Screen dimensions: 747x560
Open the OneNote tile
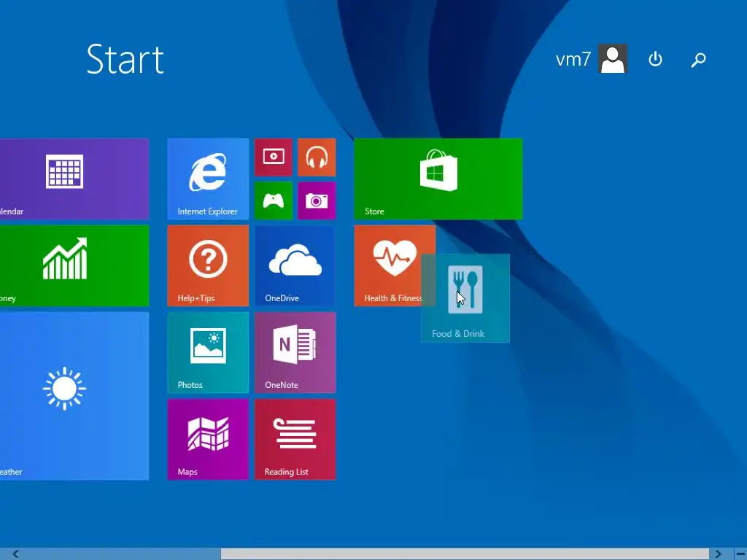(295, 352)
